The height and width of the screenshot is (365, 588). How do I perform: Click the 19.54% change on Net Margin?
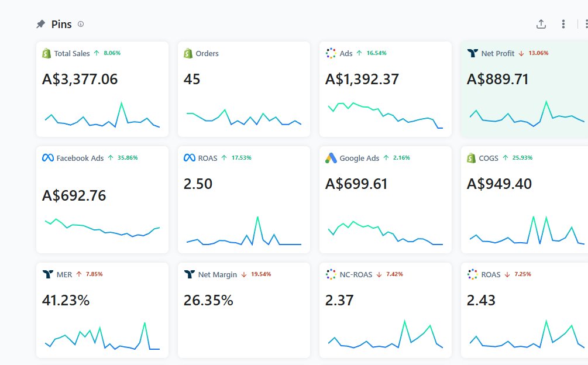[x=261, y=274]
